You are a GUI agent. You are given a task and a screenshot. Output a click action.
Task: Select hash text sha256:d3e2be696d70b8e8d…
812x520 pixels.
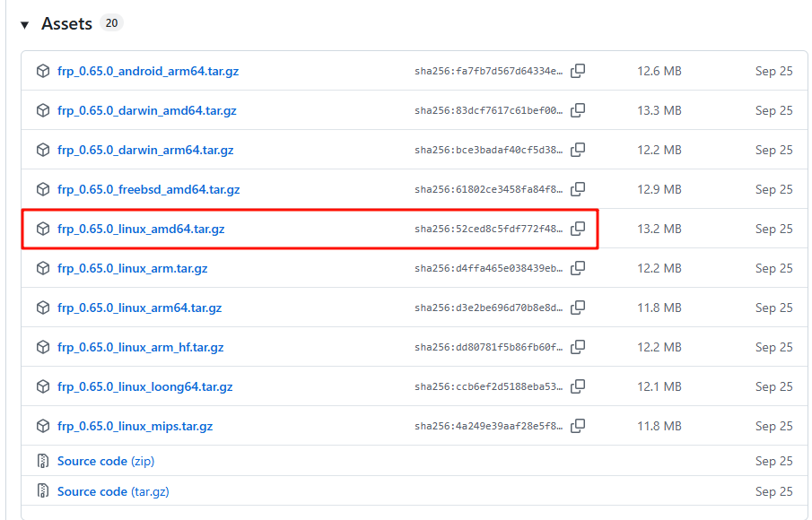(x=488, y=308)
